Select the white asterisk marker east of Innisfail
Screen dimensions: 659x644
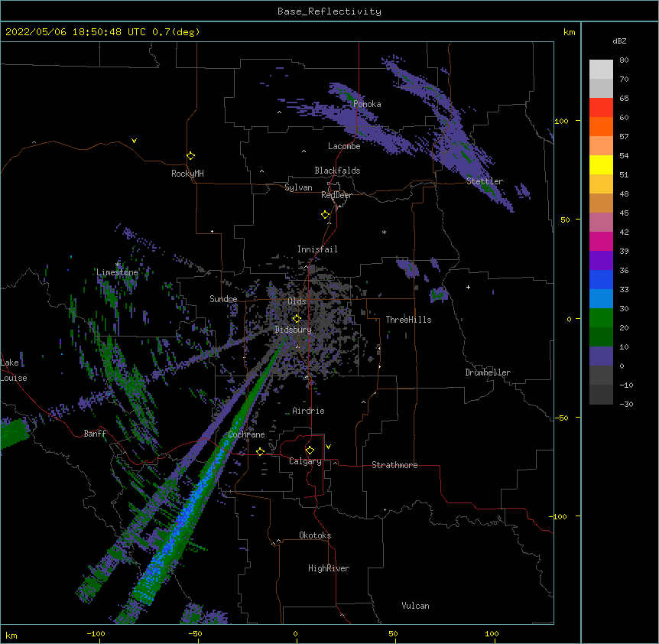coord(384,232)
